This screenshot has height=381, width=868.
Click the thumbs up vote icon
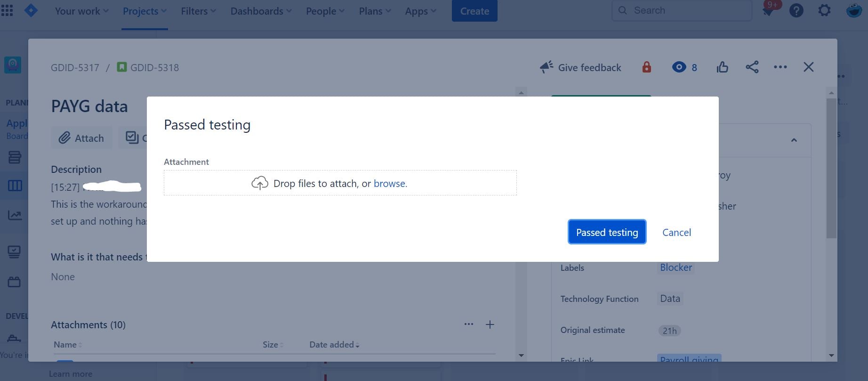(723, 67)
